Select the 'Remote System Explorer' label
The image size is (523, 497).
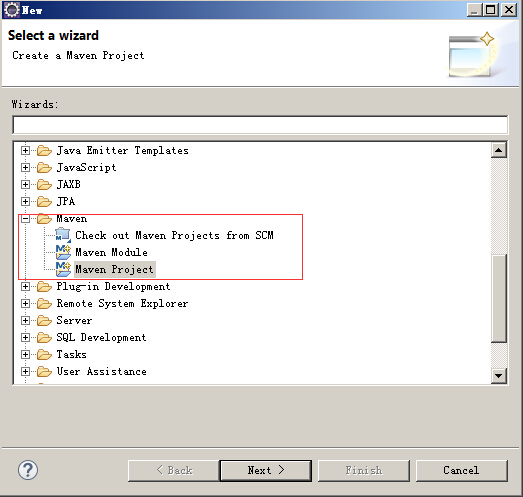(x=122, y=304)
